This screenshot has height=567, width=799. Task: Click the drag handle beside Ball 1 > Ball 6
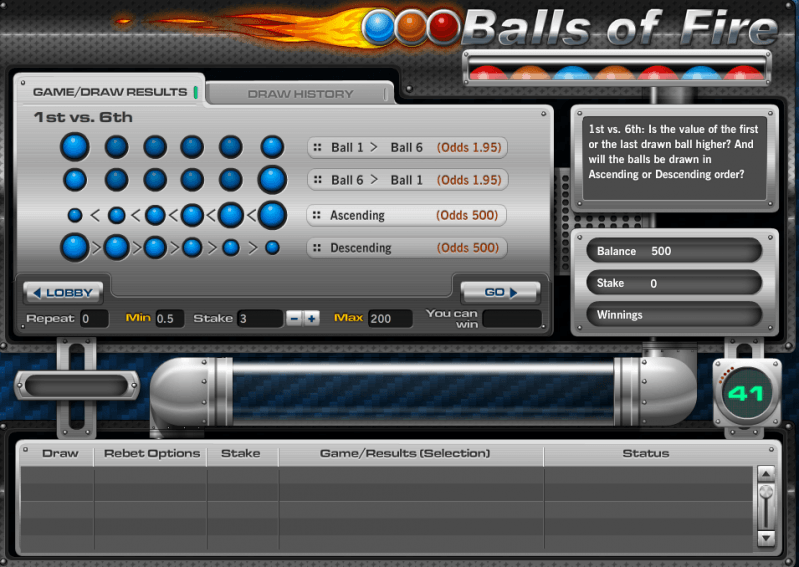[317, 147]
